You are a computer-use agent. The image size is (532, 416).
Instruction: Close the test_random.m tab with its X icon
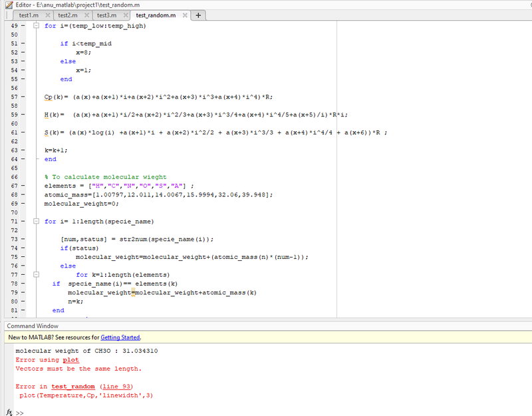pos(184,15)
